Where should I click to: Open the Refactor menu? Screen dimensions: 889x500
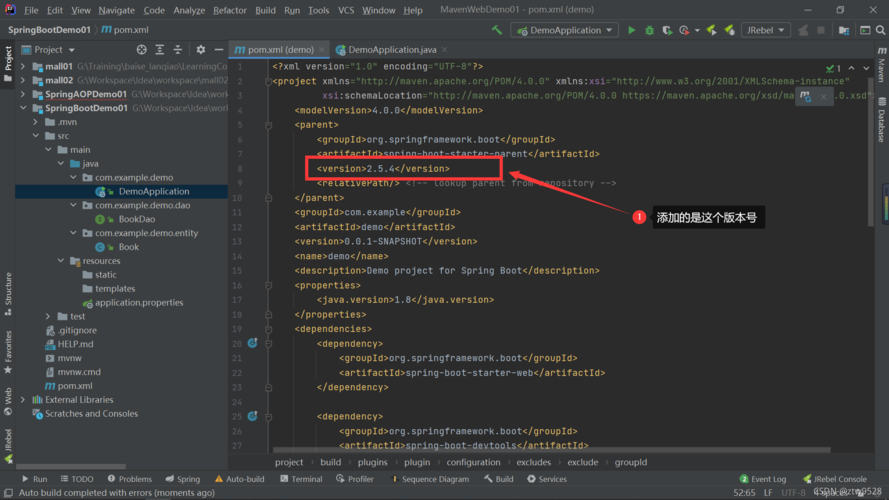(x=230, y=10)
